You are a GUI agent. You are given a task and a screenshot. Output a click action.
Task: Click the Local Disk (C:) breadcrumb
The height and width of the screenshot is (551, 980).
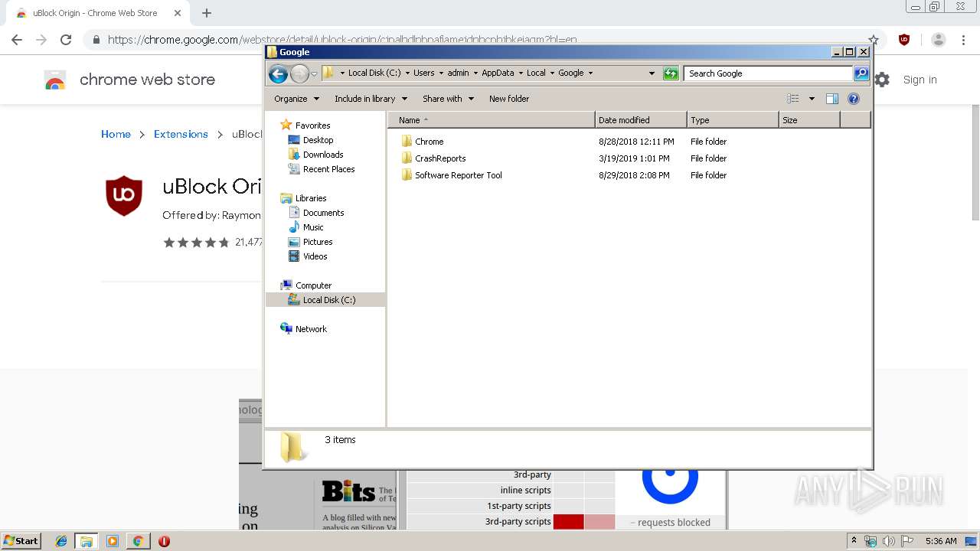(374, 73)
